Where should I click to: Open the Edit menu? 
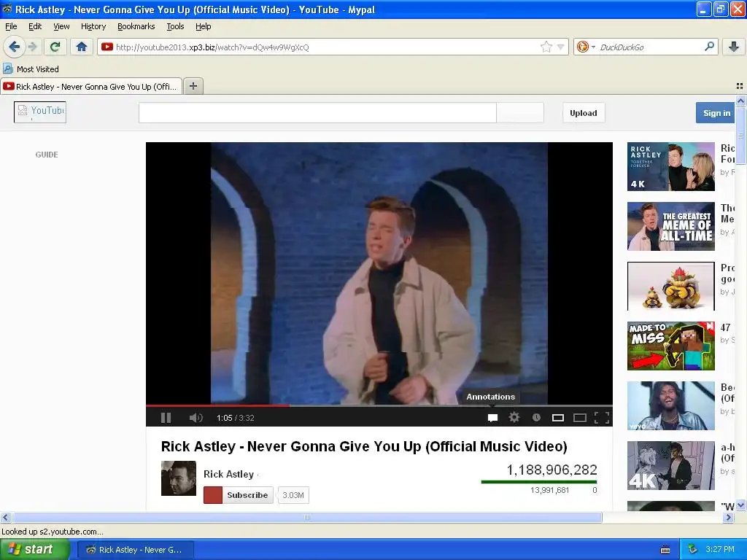pos(35,26)
